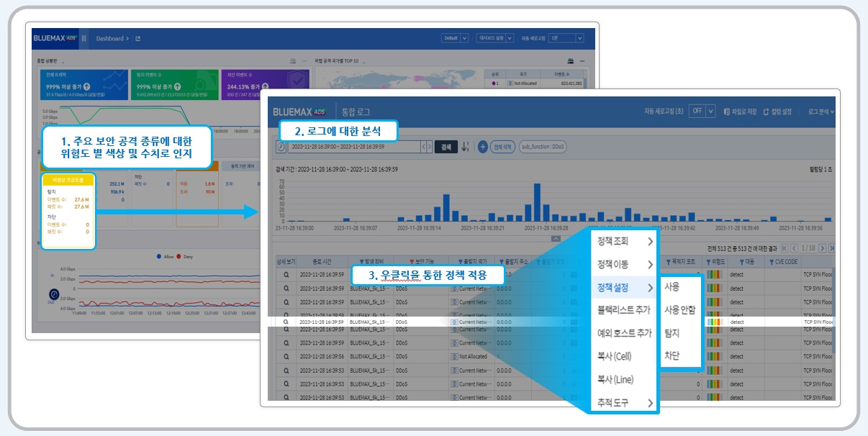Image resolution: width=868 pixels, height=436 pixels.
Task: Expand the 정책 이동 submenu
Action: tap(624, 264)
